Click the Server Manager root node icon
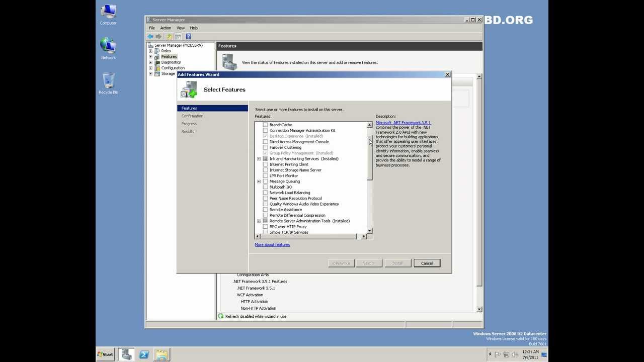 (150, 45)
